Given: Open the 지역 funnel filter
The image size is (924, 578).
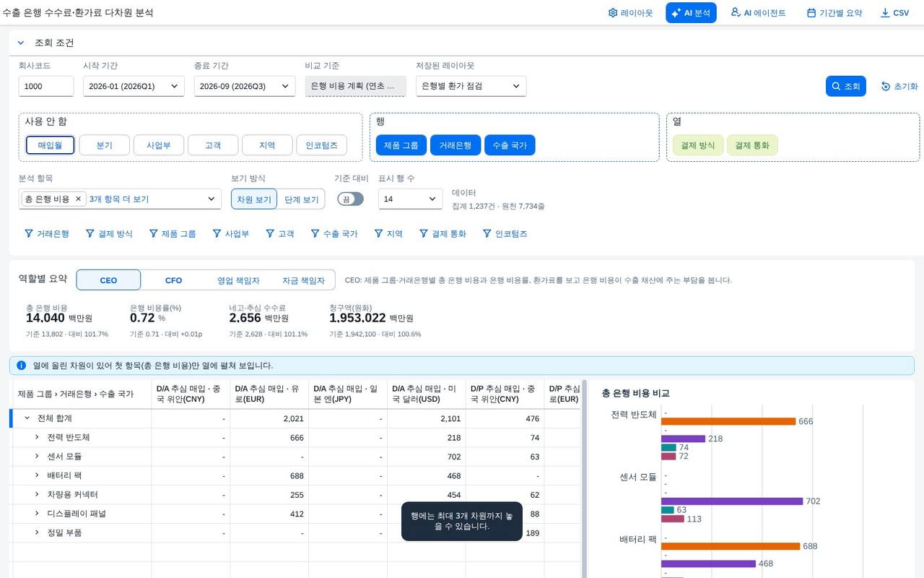Looking at the screenshot, I should [388, 234].
